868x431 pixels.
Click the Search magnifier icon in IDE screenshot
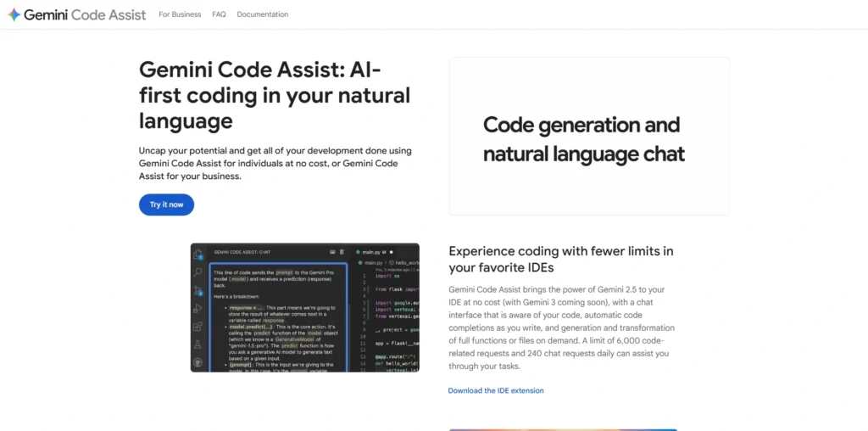(x=198, y=272)
